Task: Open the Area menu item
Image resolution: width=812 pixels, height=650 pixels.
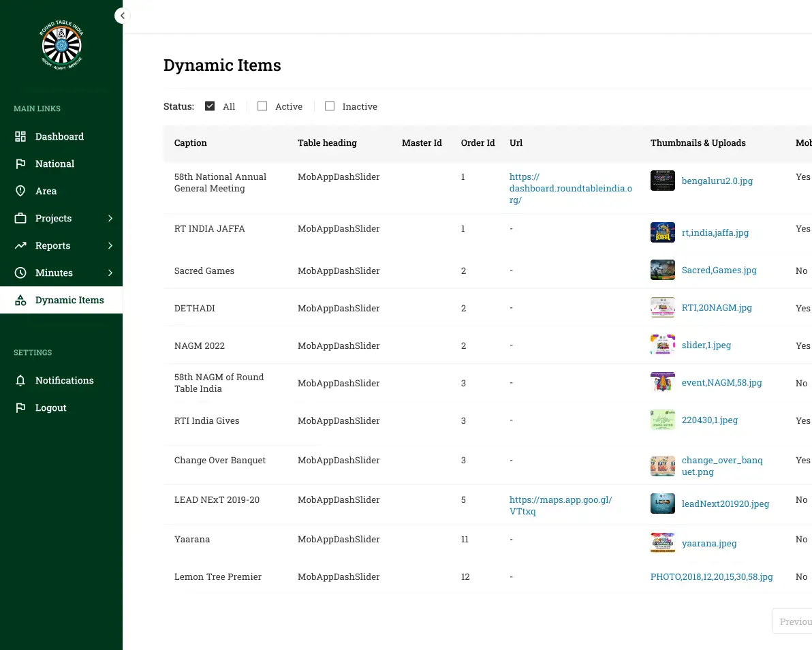Action: pos(61,191)
